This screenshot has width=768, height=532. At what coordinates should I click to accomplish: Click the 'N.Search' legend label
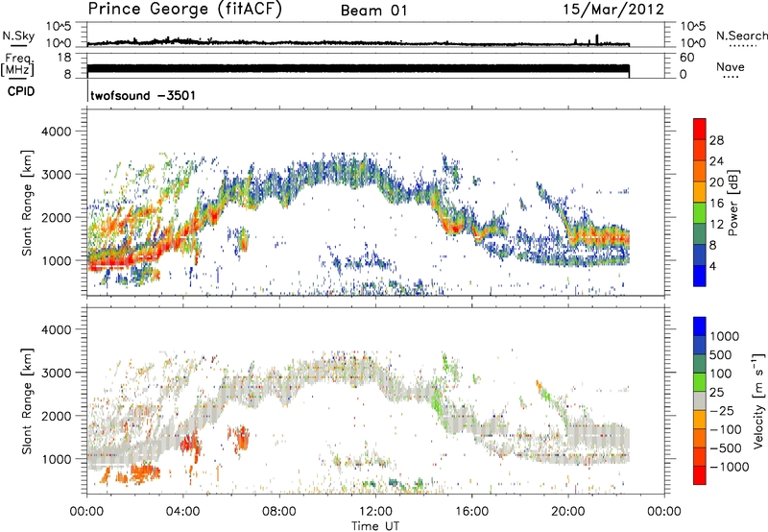click(x=741, y=36)
